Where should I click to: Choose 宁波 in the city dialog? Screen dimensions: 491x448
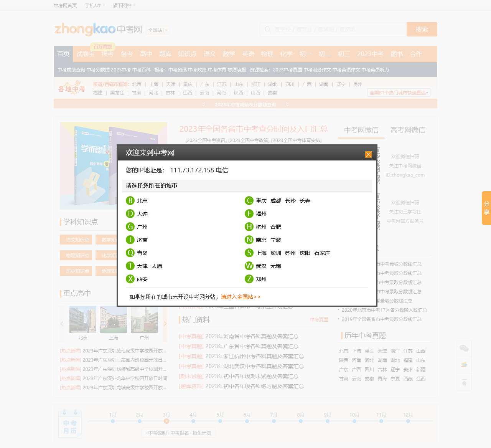pos(276,240)
